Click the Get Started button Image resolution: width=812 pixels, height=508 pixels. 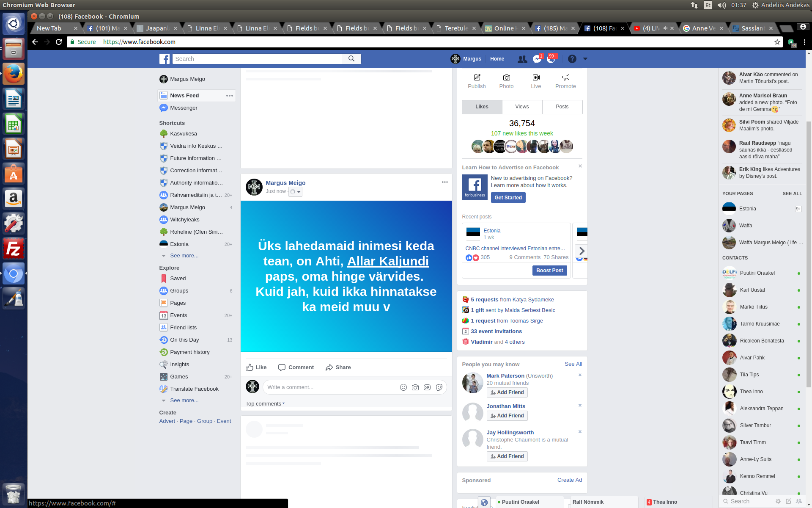pyautogui.click(x=508, y=198)
